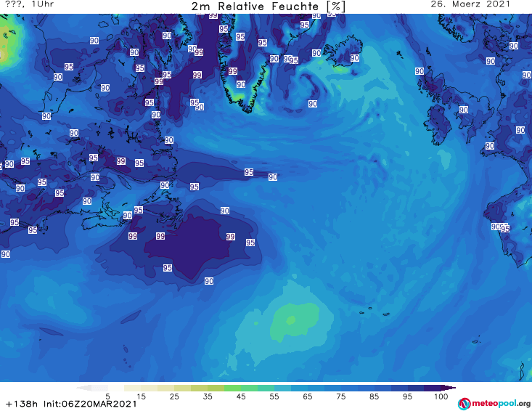Select the map title '2m Relative Feuchte [%]'
The image size is (532, 411).
click(268, 7)
